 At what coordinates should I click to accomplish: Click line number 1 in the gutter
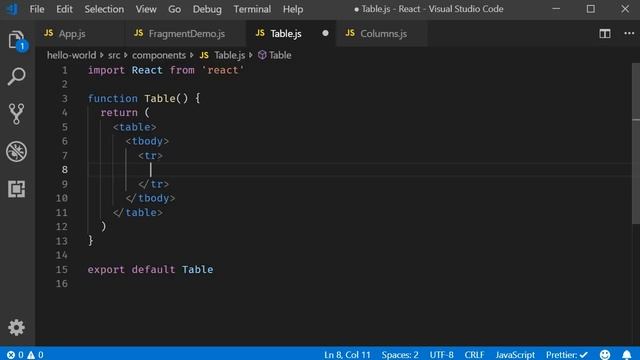[x=64, y=70]
